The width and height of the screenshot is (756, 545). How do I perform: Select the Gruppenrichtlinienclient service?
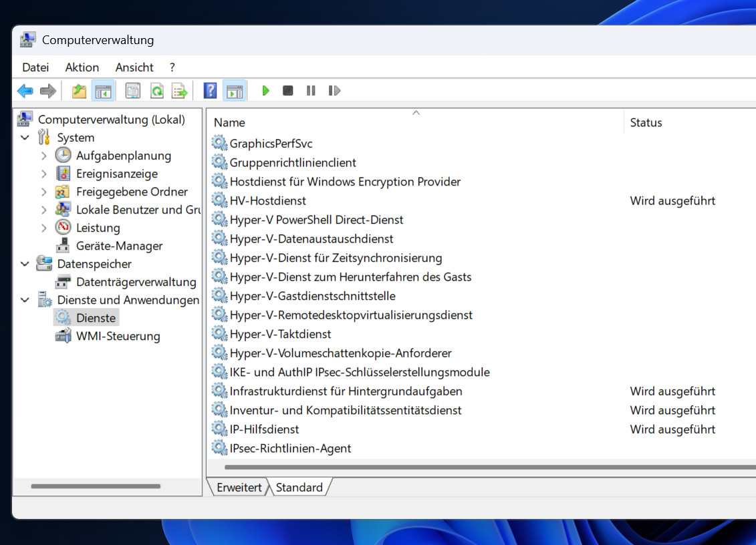tap(293, 162)
